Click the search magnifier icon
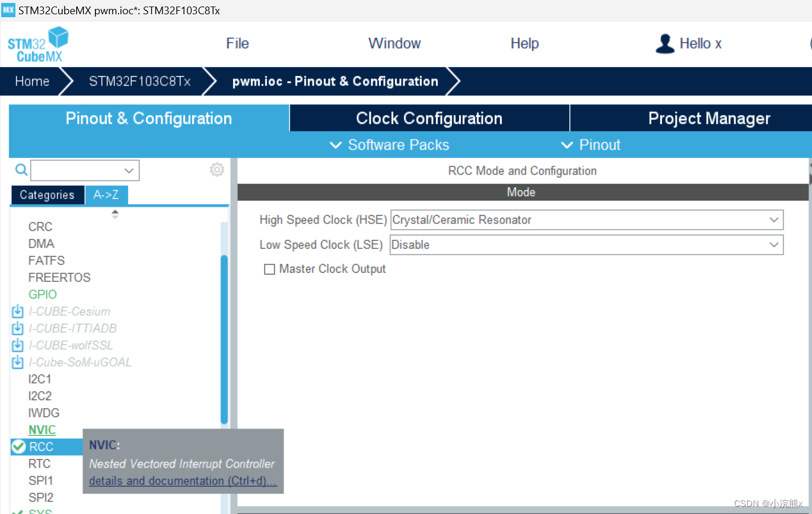The image size is (812, 514). point(21,170)
